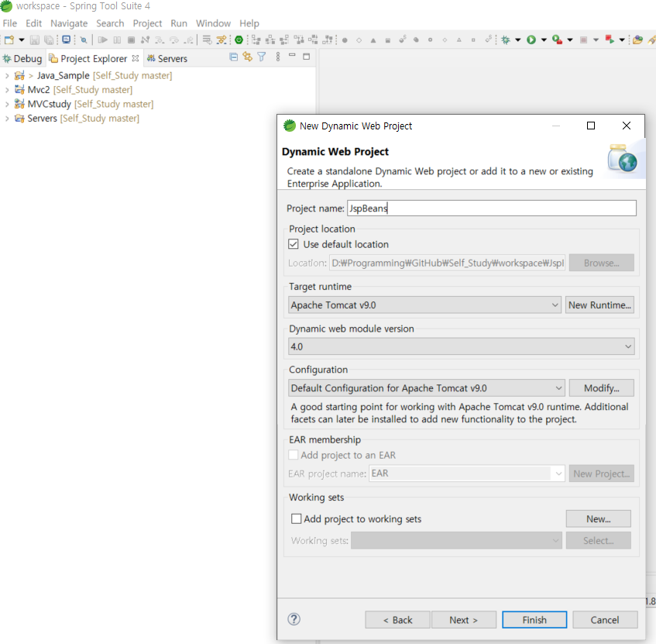Viewport: 656px width, 644px height.
Task: Open Dynamic web module version dropdown
Action: click(462, 346)
